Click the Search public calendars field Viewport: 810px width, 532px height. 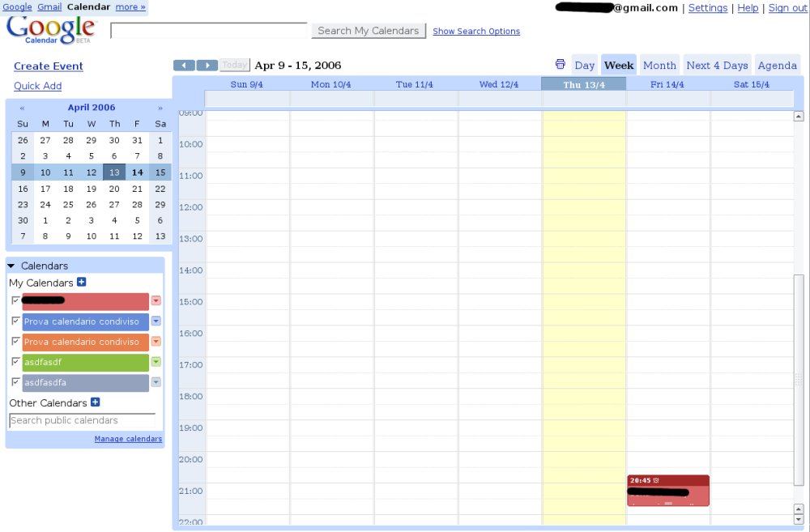coord(82,420)
